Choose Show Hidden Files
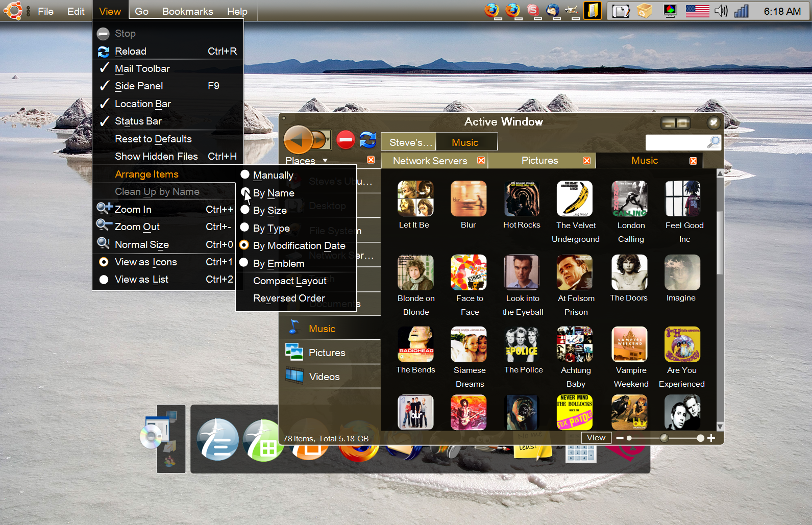Screen dimensions: 812x525 pos(168,156)
